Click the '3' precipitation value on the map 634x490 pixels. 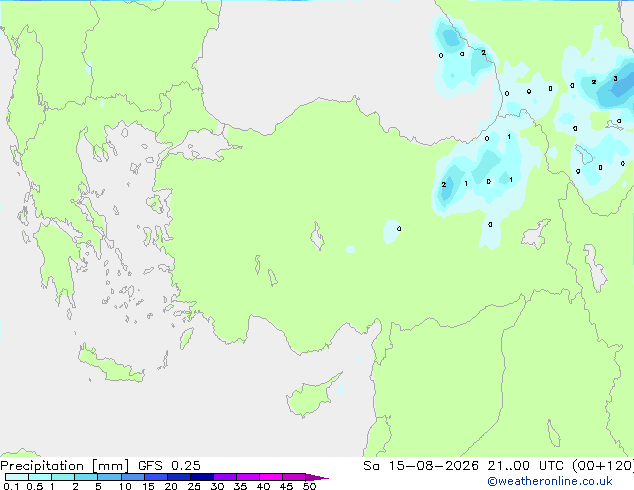coord(615,78)
